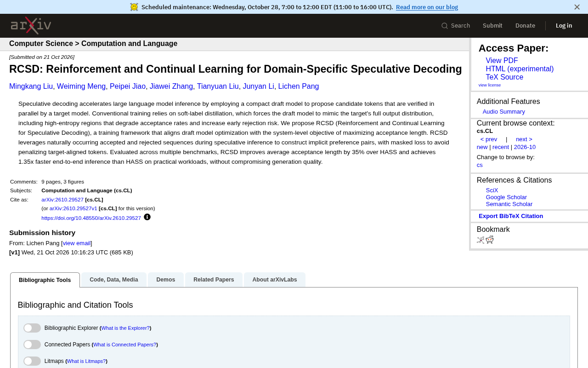588x368 pixels.
Task: Bookmark paper with BibSonomy icon
Action: coord(481,240)
